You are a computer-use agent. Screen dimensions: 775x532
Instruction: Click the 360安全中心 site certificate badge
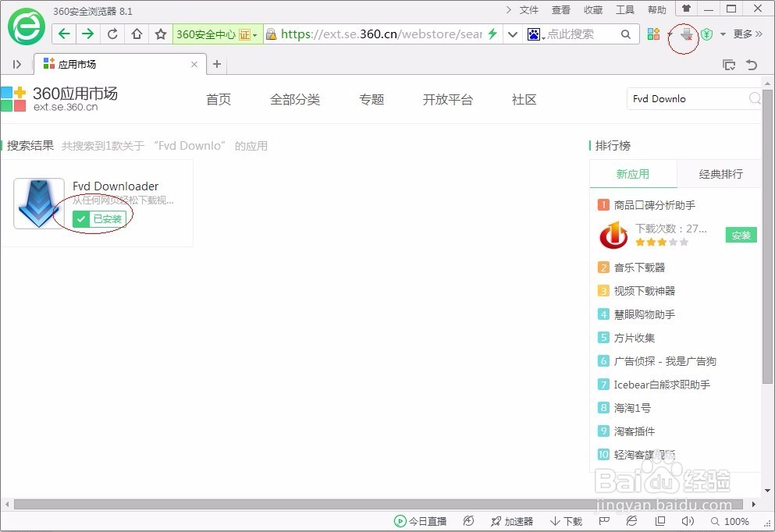(218, 34)
